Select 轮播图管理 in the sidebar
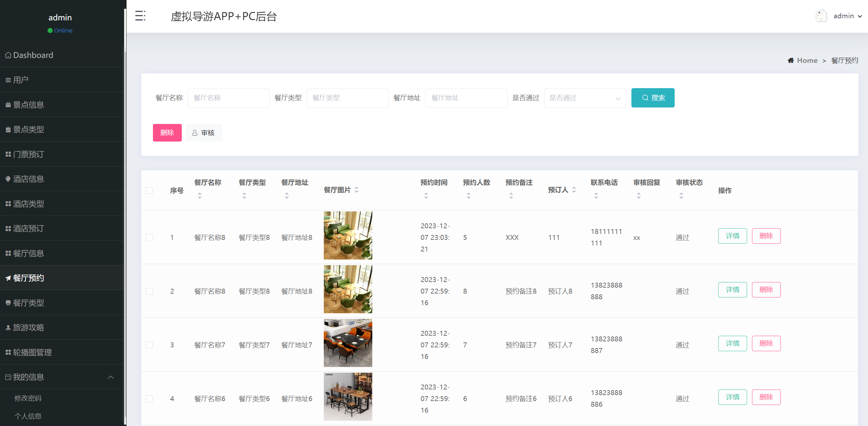 pyautogui.click(x=32, y=352)
